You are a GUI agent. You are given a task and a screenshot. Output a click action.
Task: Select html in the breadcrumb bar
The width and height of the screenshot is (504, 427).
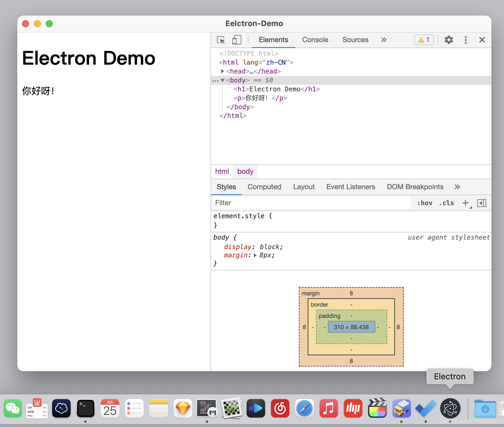tap(222, 171)
